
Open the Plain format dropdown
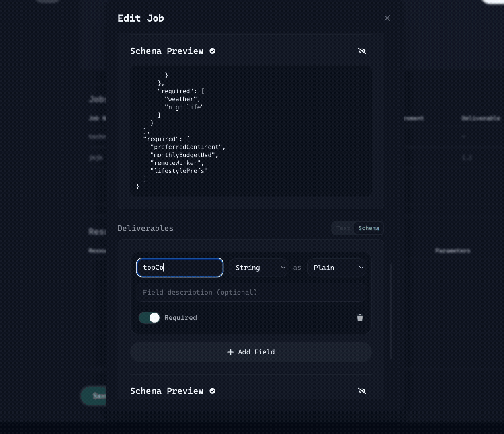click(x=336, y=268)
